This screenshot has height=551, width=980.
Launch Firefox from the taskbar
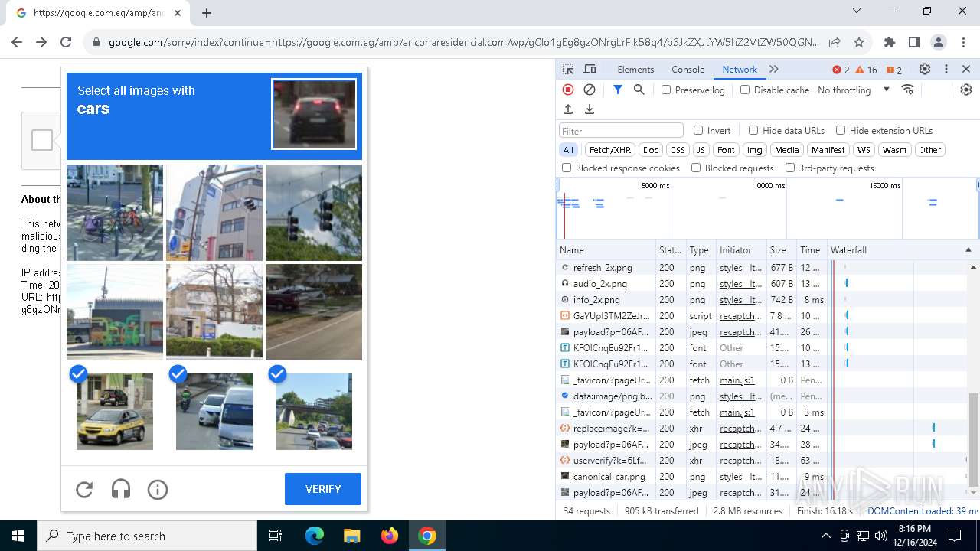tap(390, 536)
